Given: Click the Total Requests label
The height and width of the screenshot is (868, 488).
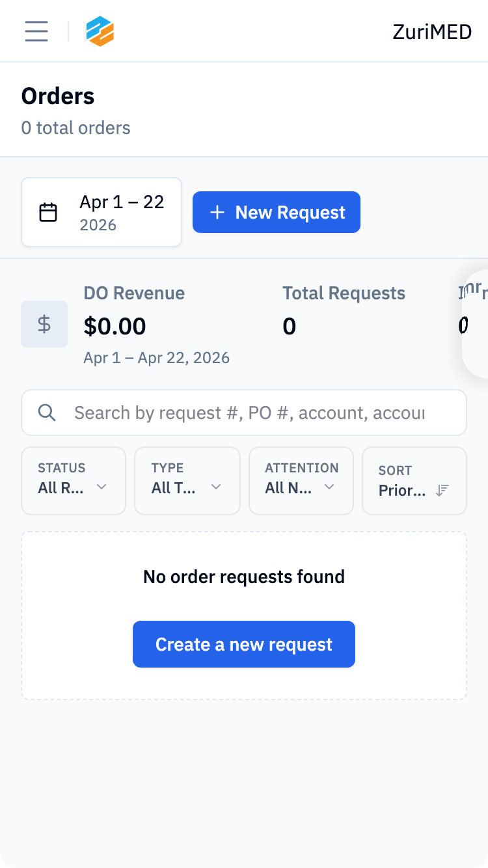Looking at the screenshot, I should pos(344,293).
